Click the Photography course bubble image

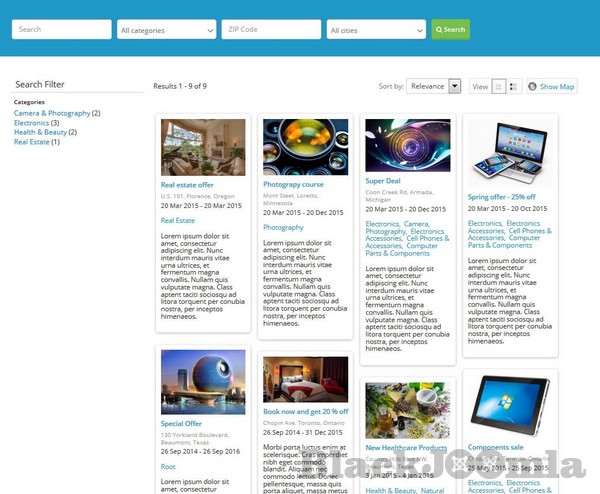tap(305, 147)
